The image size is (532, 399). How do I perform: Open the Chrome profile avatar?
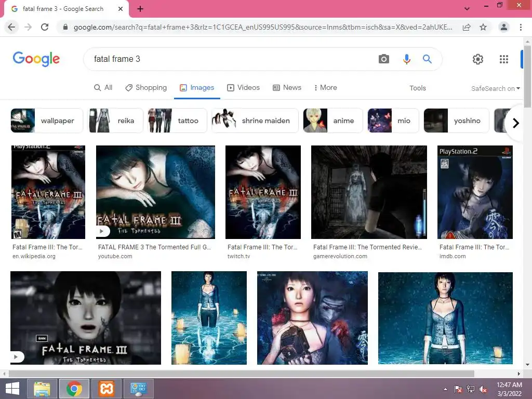coord(504,27)
